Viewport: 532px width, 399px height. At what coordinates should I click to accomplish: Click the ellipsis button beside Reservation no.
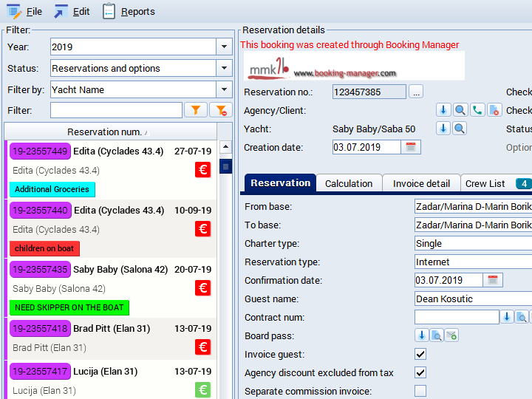[416, 92]
